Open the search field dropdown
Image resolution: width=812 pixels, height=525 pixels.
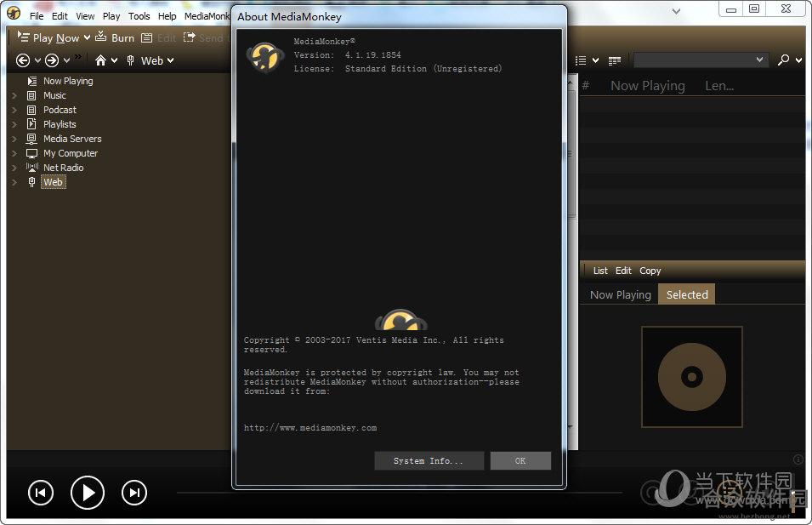[x=759, y=60]
